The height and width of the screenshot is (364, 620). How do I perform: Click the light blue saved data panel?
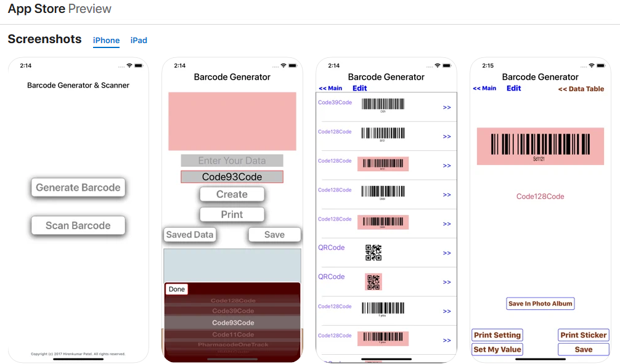(x=232, y=265)
